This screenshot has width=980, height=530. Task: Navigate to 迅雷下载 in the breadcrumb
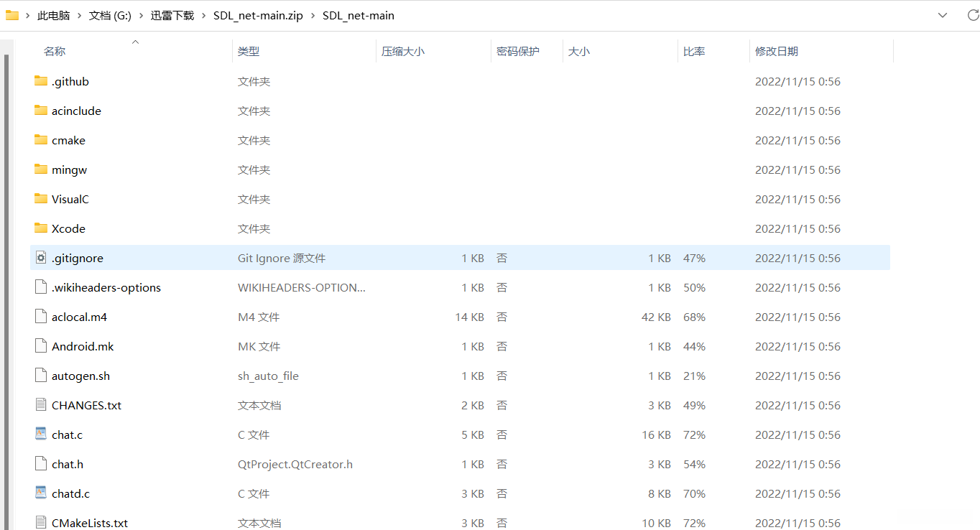point(172,15)
